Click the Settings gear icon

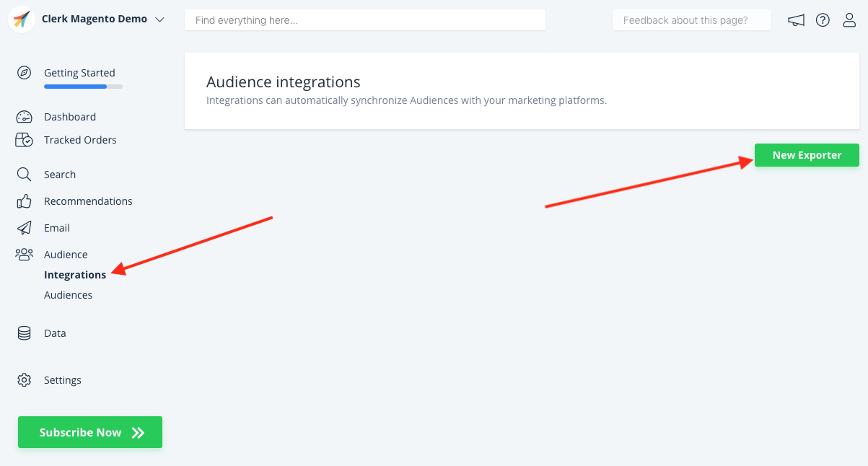[25, 380]
